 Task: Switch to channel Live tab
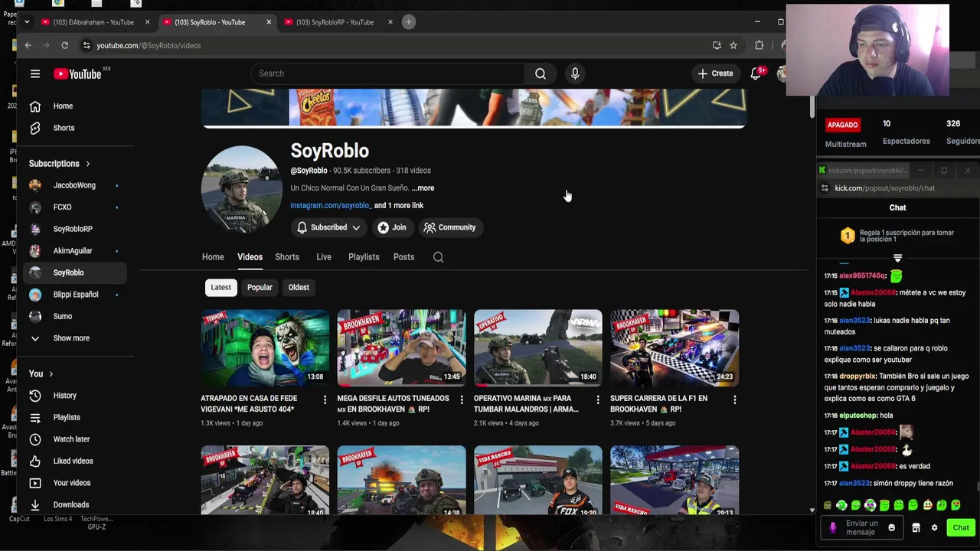pyautogui.click(x=324, y=257)
